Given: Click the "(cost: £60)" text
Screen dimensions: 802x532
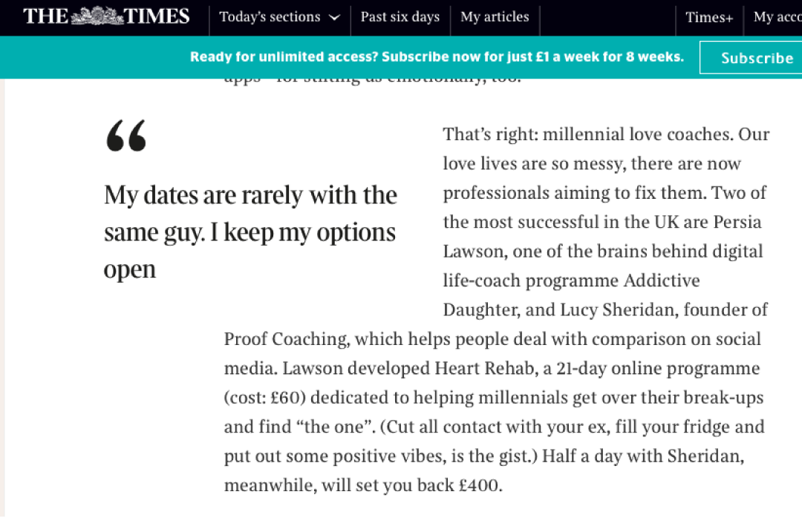Looking at the screenshot, I should click(265, 398).
